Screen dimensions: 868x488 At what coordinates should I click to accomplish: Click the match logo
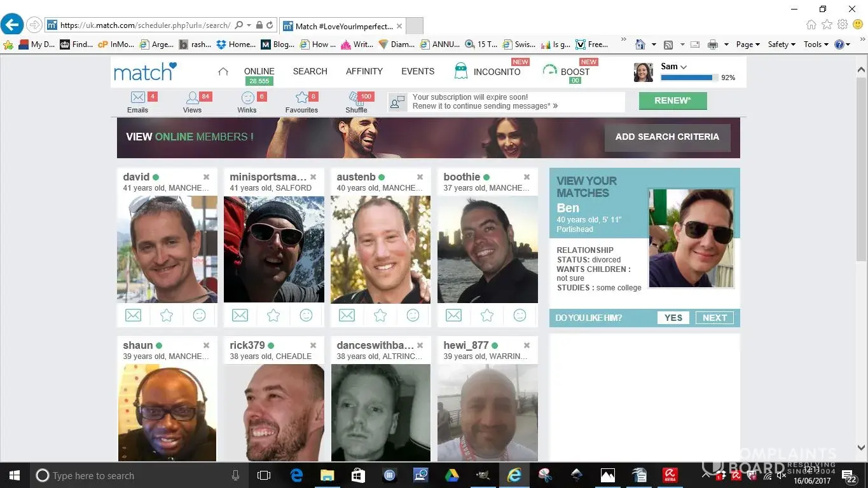pos(145,72)
